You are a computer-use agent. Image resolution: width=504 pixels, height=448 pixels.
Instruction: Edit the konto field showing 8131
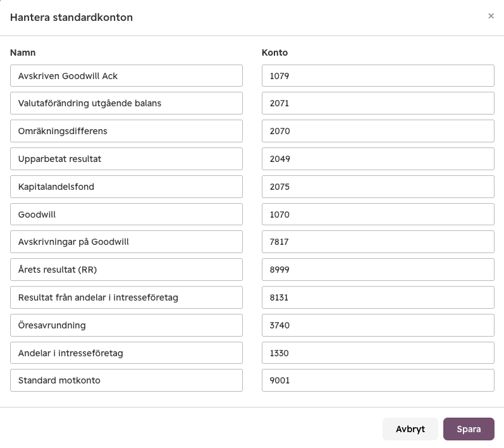(x=378, y=297)
